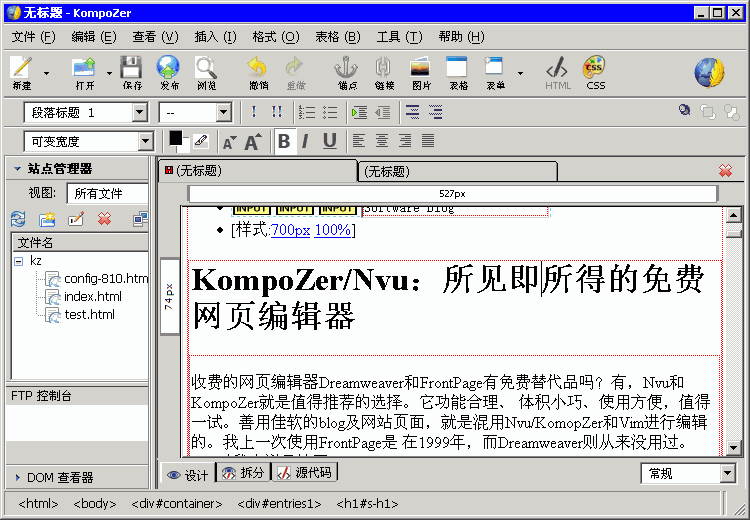The image size is (750, 520).
Task: Click the Save (保存) floppy icon
Action: [132, 69]
